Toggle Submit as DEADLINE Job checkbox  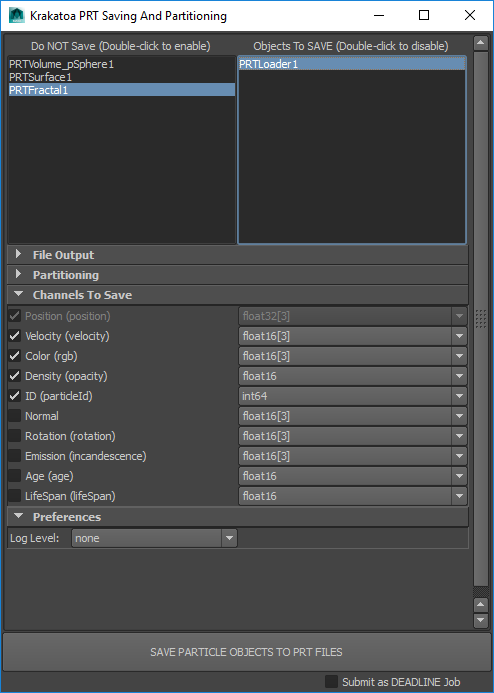tap(331, 682)
